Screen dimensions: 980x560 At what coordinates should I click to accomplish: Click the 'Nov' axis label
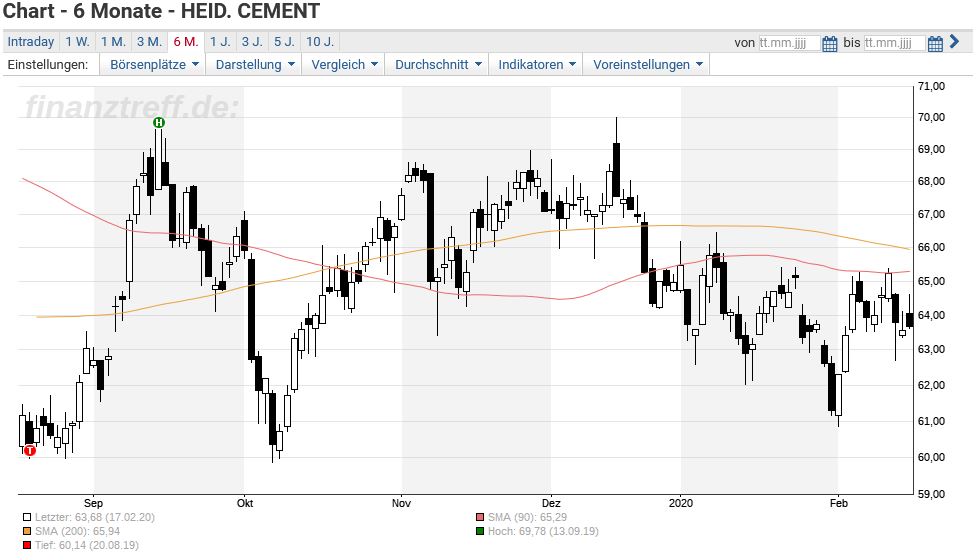point(401,503)
